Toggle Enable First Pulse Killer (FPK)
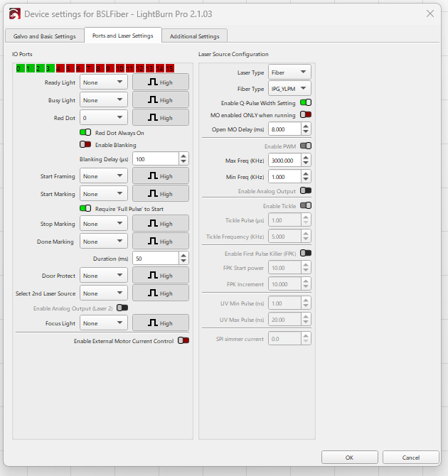The image size is (448, 476). coord(306,253)
